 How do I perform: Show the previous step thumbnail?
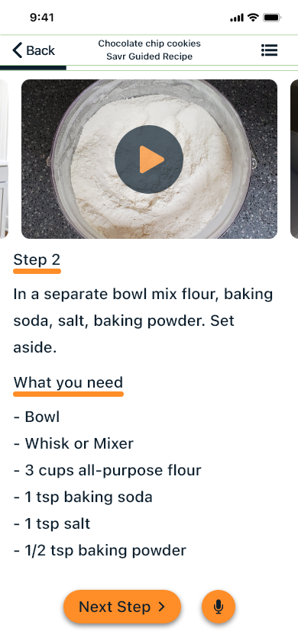coord(4,159)
